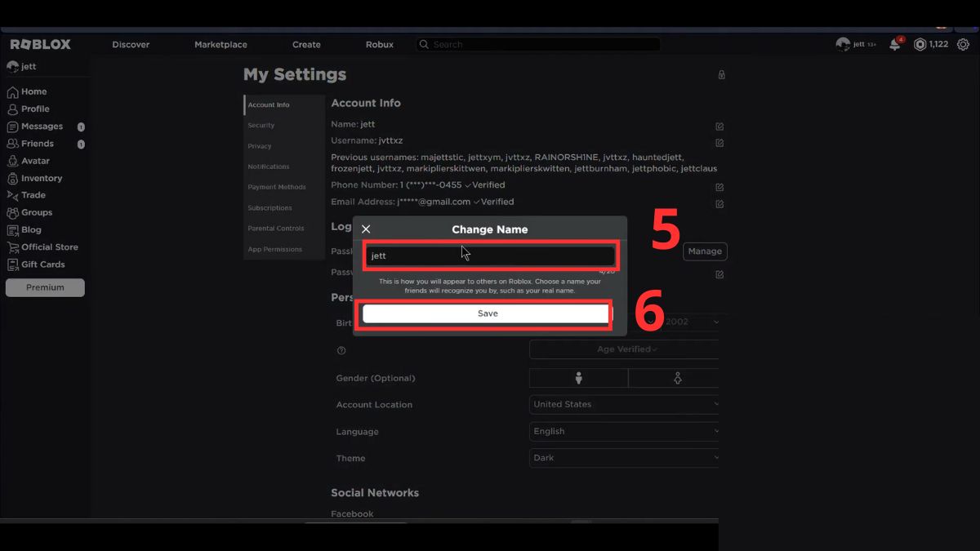Go to Robux in top navigation
Screen dimensions: 980x551
point(380,44)
